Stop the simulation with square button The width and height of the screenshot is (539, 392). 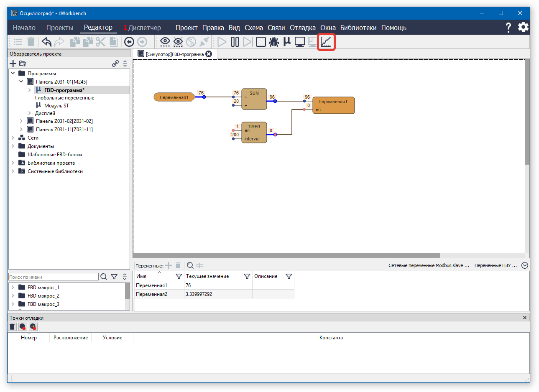click(261, 42)
